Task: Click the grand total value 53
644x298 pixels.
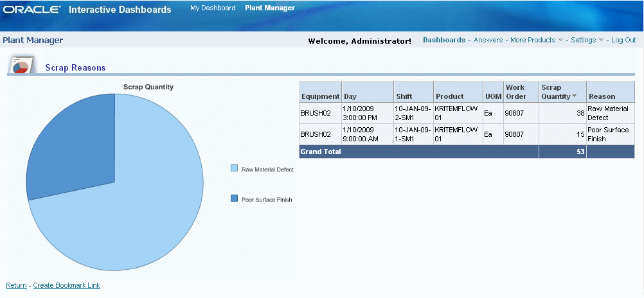Action: [x=580, y=152]
